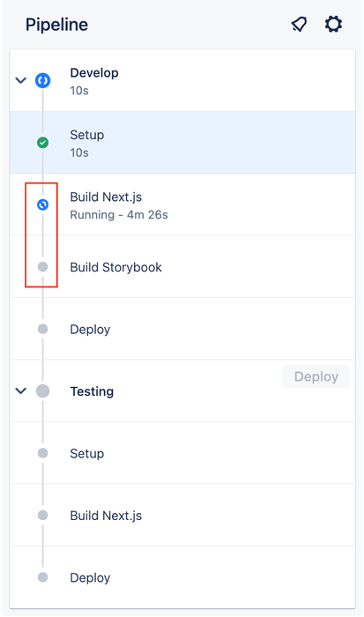364x617 pixels.
Task: Collapse the Develop stage chevron
Action: tap(20, 81)
